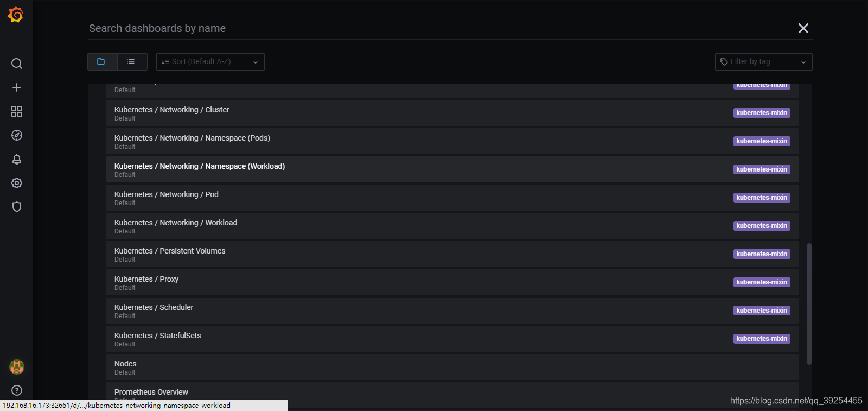Click the results list vertical scrollbar

pos(809,304)
